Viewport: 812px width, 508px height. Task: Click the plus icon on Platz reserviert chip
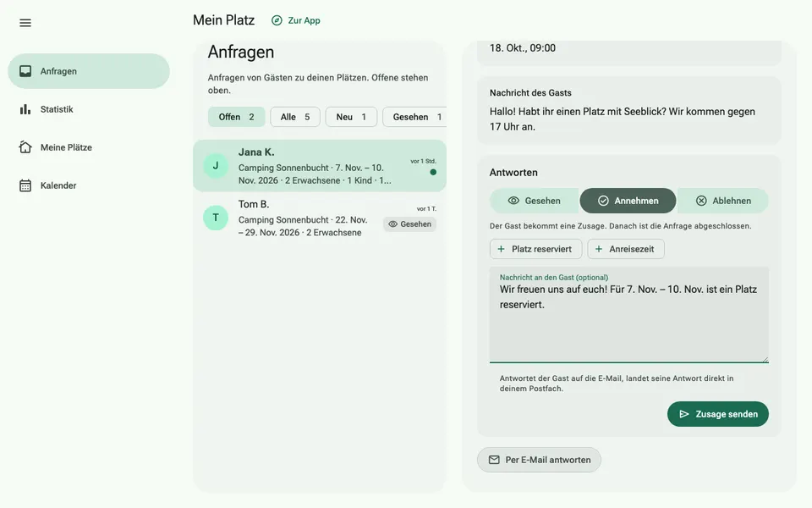pyautogui.click(x=501, y=249)
